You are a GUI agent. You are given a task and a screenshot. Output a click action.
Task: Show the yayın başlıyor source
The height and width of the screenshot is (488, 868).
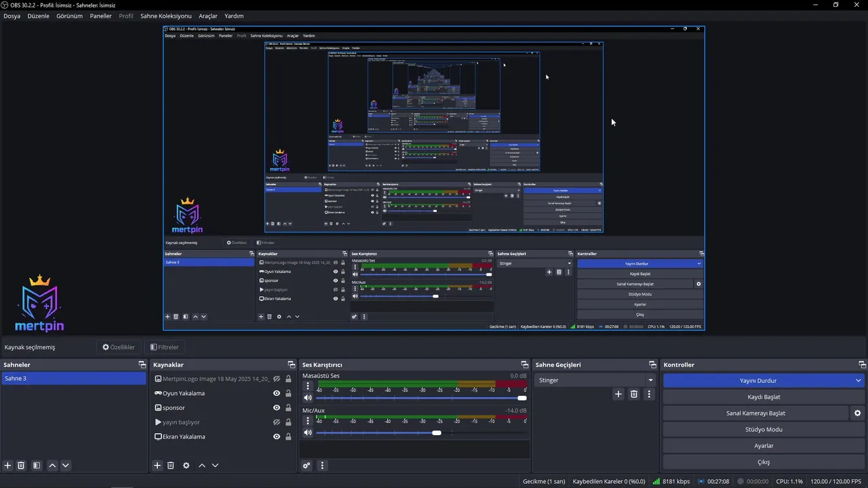pos(277,422)
